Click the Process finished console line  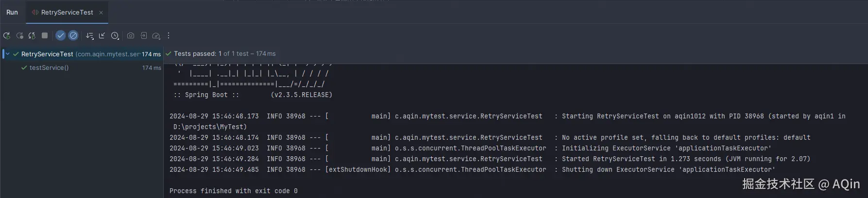233,191
